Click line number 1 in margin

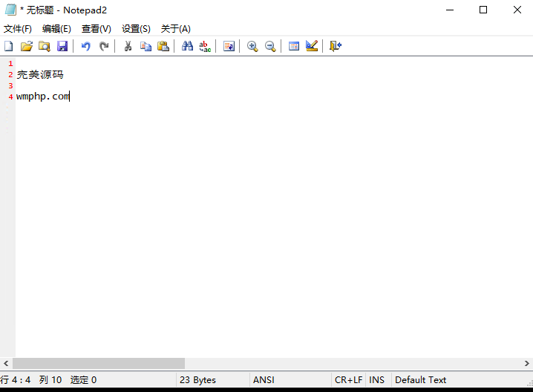pyautogui.click(x=10, y=64)
